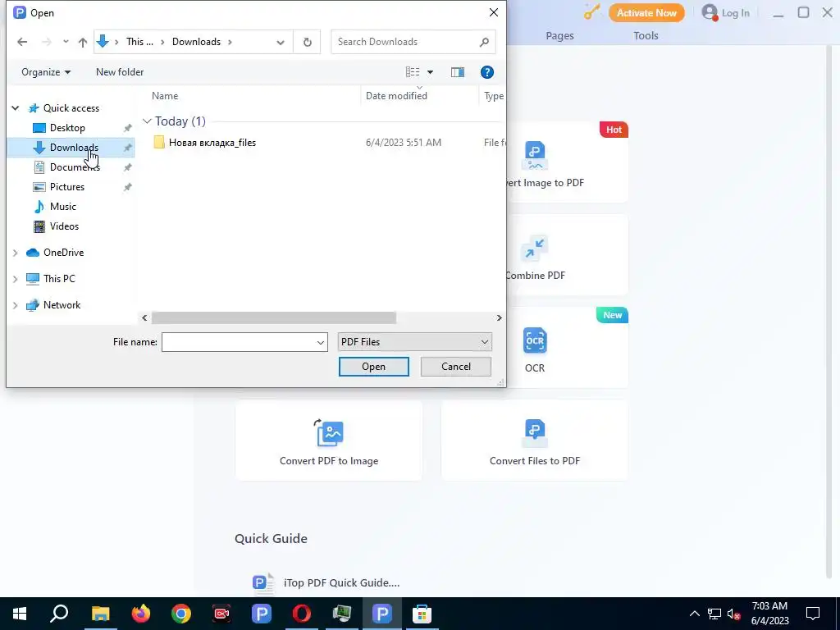This screenshot has width=840, height=630.
Task: Click the muted volume tray icon
Action: [x=734, y=614]
